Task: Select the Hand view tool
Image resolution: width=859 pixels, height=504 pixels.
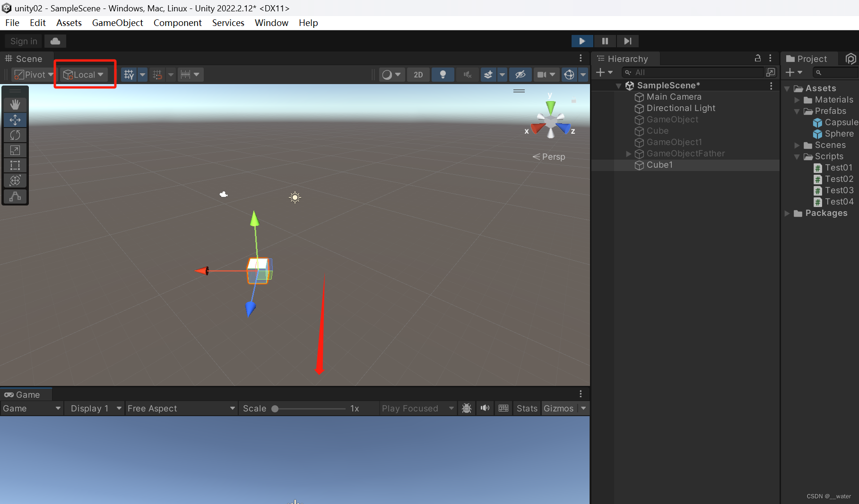Action: click(x=15, y=104)
